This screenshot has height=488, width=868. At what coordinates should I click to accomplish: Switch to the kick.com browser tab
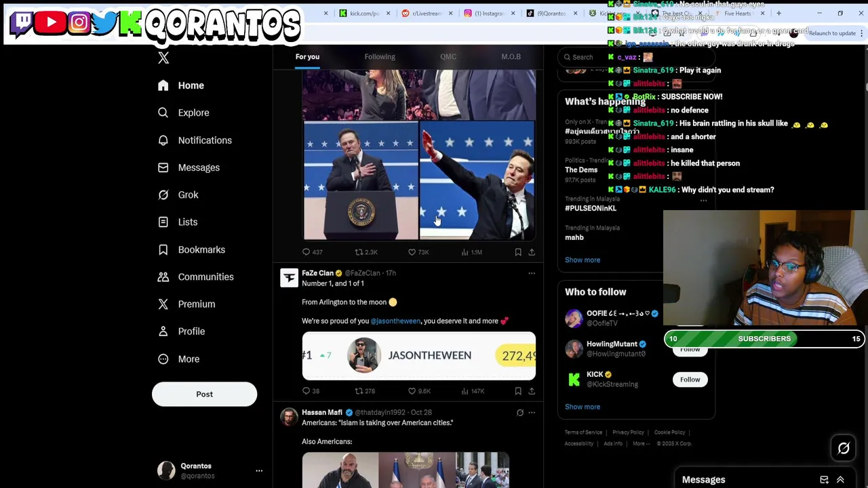pos(364,13)
